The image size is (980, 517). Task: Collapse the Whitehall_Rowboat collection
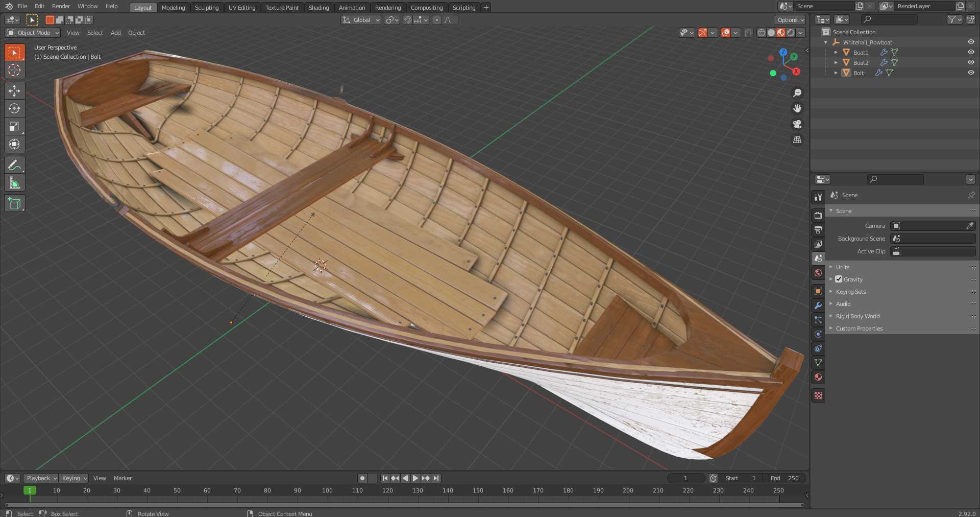click(x=826, y=42)
